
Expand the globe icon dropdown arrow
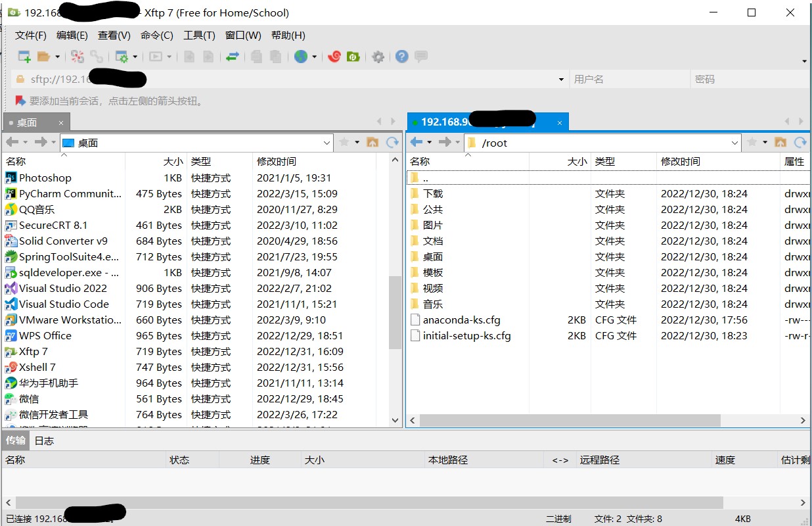314,57
